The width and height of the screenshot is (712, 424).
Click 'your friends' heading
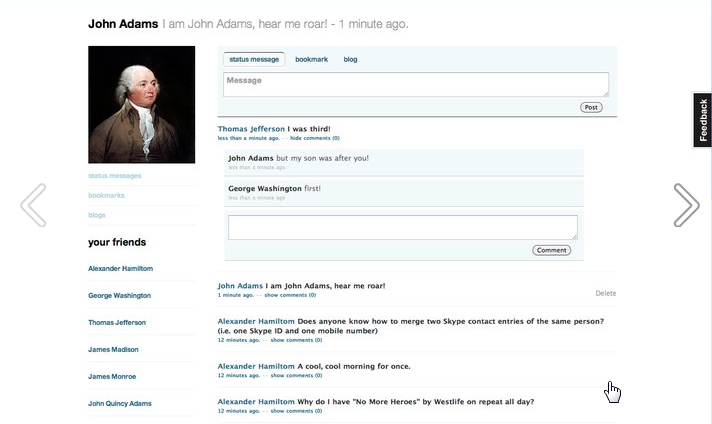coord(117,242)
